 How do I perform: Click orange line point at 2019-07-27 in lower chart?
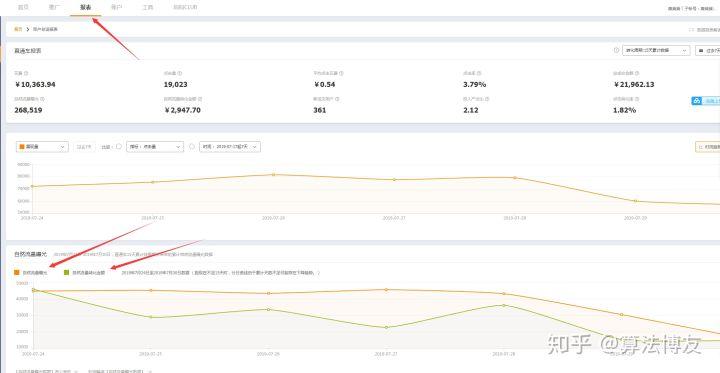[x=386, y=289]
